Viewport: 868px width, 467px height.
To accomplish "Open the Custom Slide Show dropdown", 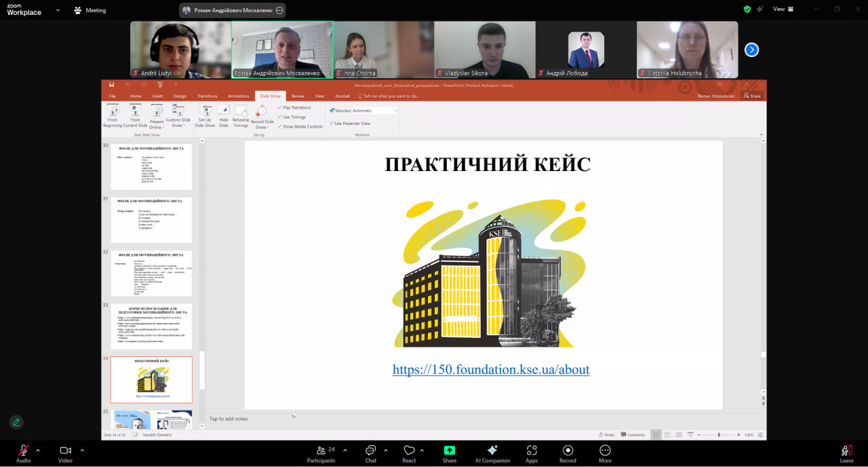I will [x=178, y=116].
